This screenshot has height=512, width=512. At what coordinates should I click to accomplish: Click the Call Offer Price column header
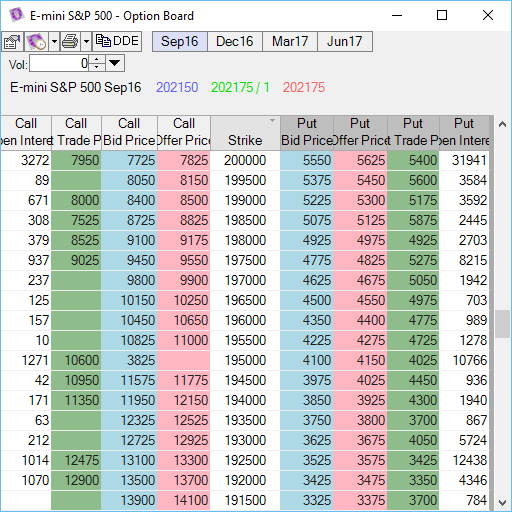point(184,133)
